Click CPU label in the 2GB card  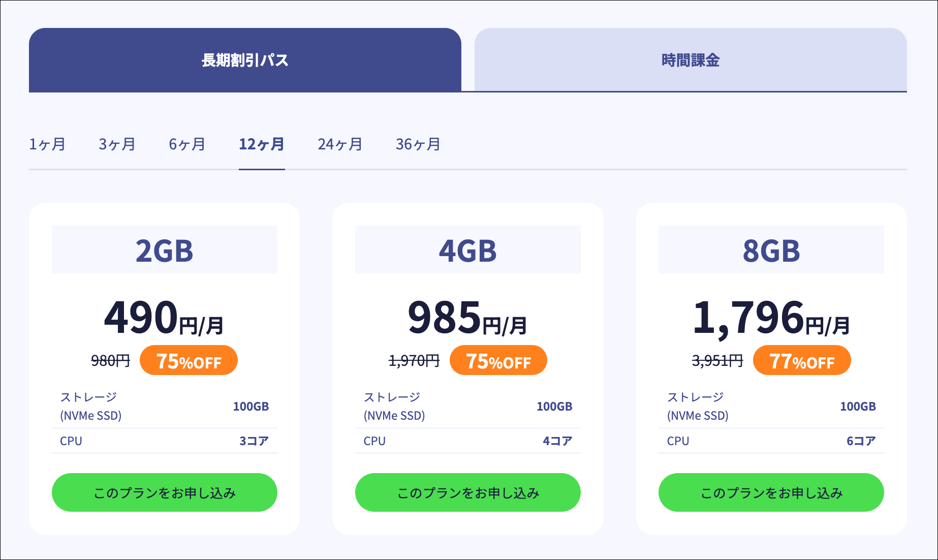[71, 441]
